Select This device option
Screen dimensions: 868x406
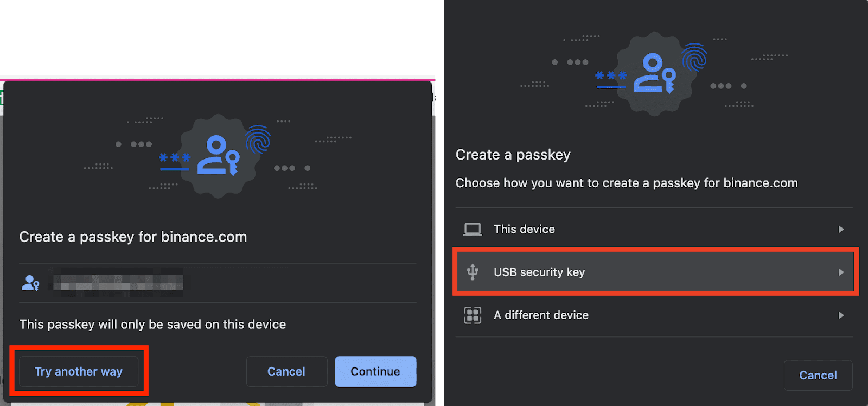[x=654, y=229]
